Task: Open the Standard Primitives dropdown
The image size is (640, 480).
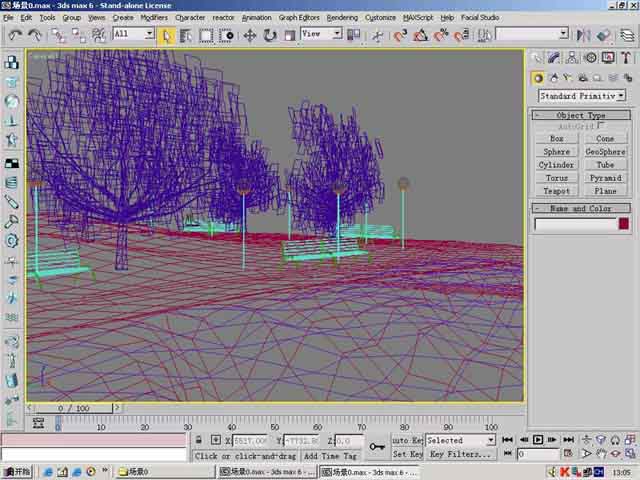Action: coord(581,96)
